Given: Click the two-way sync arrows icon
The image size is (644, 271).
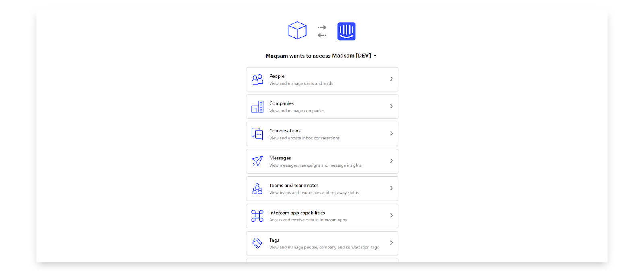Looking at the screenshot, I should pos(322,31).
